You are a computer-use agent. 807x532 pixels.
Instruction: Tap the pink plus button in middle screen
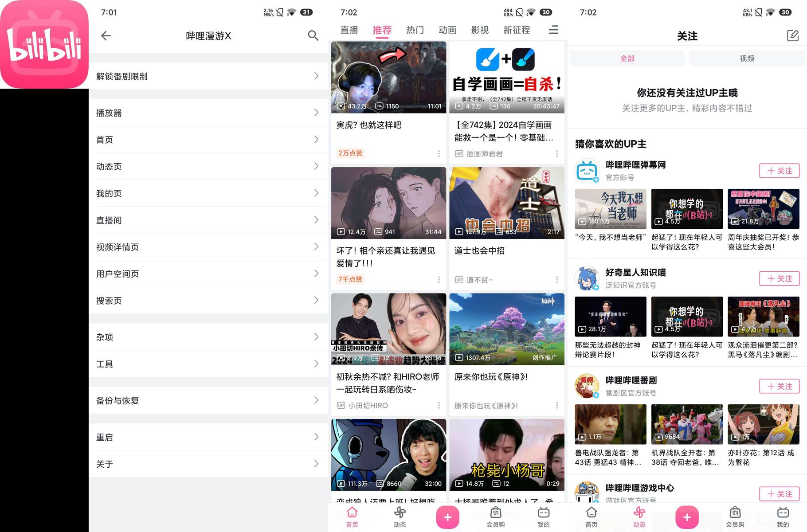(447, 517)
